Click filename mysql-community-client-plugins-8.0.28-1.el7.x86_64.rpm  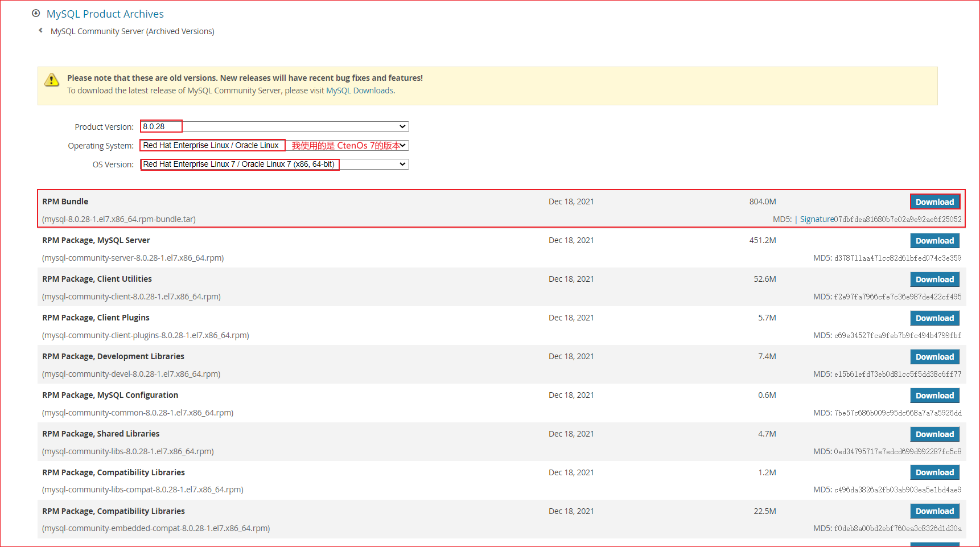[x=146, y=335]
